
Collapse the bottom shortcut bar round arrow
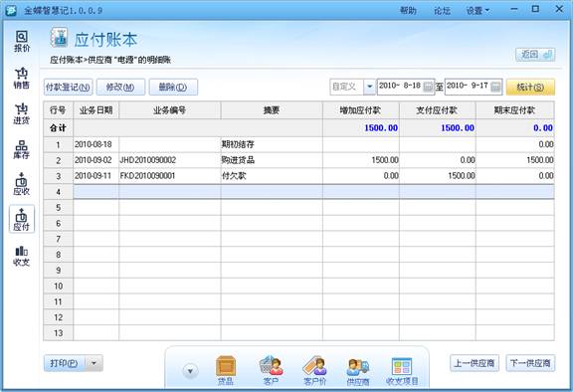pyautogui.click(x=190, y=371)
